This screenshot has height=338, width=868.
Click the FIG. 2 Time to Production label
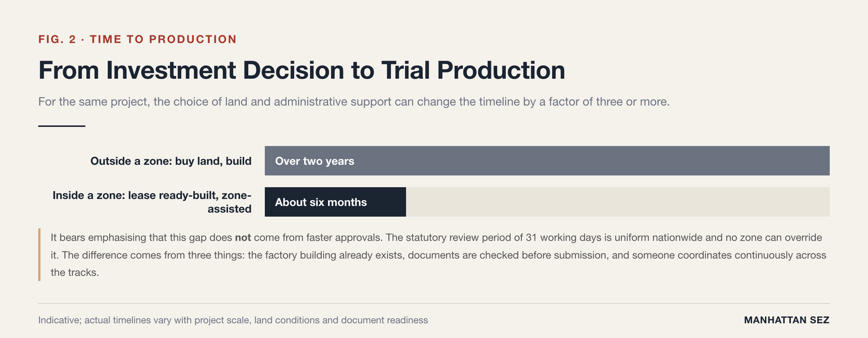[x=138, y=39]
